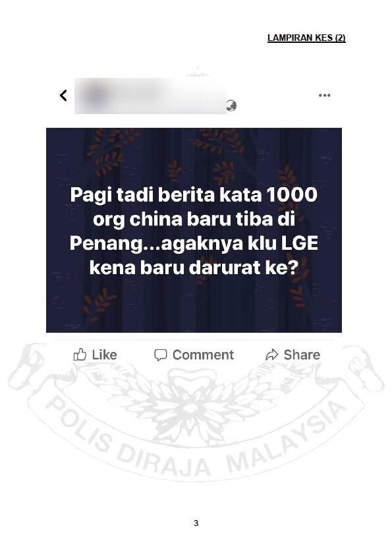Click the blurred profile avatar
Screen dimensions: 392x555
coord(94,96)
